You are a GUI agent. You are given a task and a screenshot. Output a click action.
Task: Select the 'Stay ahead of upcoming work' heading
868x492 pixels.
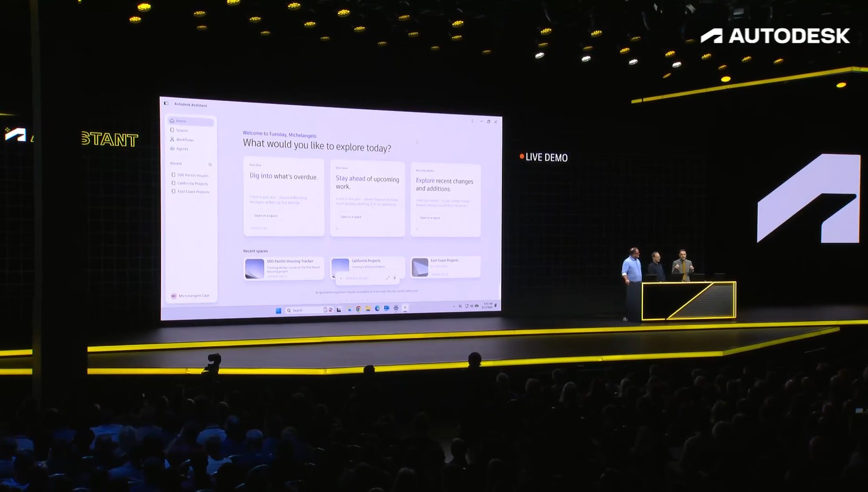point(367,182)
